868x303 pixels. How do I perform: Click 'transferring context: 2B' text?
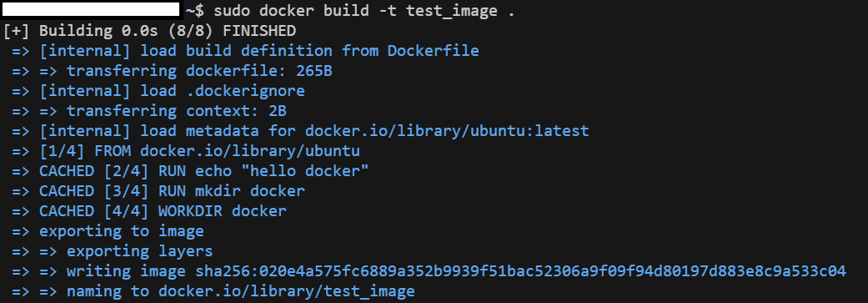tap(177, 111)
